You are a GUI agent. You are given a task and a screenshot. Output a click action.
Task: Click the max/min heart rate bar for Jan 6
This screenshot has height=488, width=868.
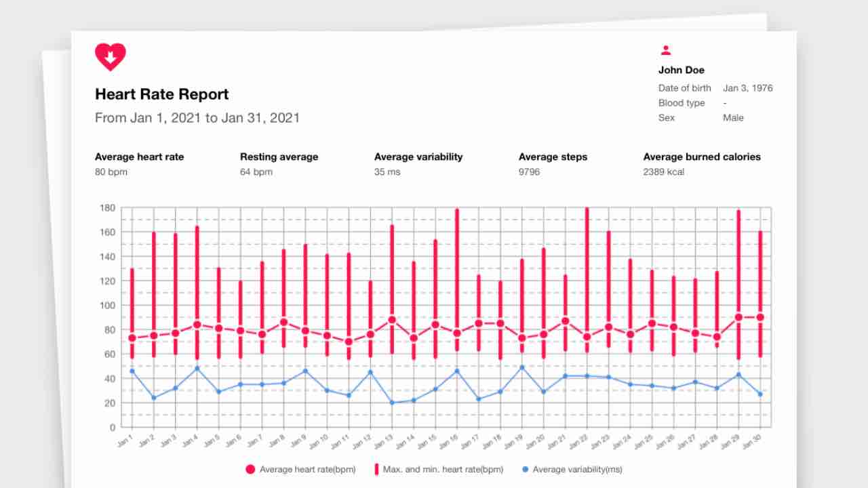[241, 319]
